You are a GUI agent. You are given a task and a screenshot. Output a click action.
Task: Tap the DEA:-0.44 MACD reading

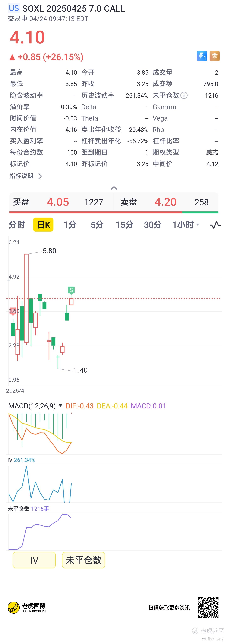click(x=112, y=406)
